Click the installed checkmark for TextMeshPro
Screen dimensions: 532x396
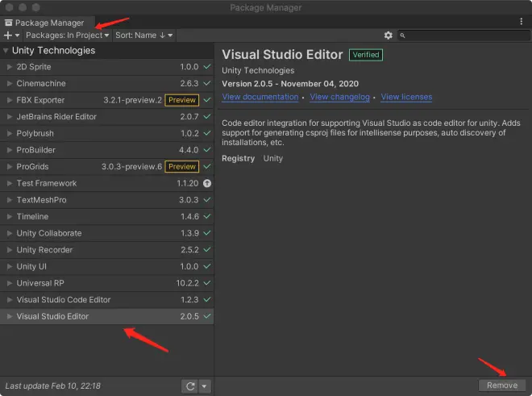207,200
